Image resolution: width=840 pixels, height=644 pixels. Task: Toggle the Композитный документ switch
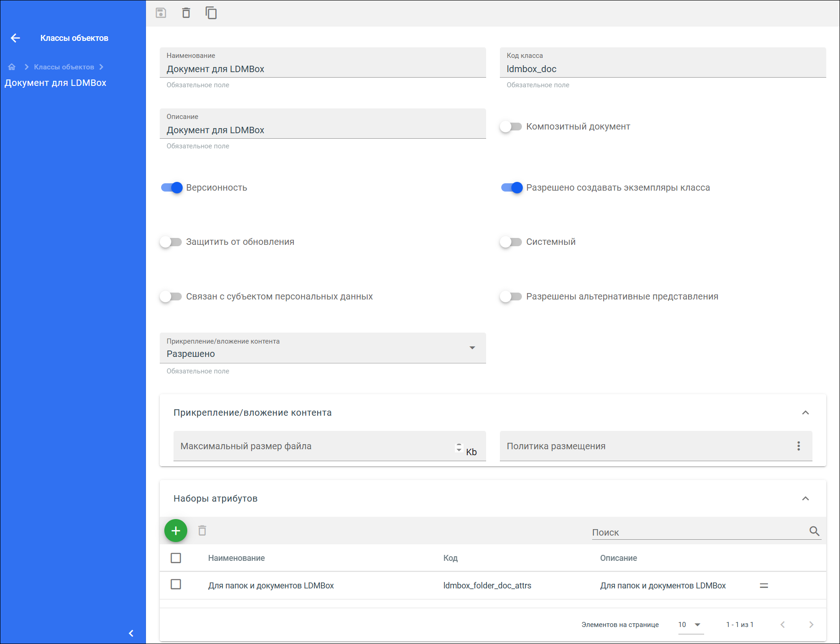pos(511,127)
